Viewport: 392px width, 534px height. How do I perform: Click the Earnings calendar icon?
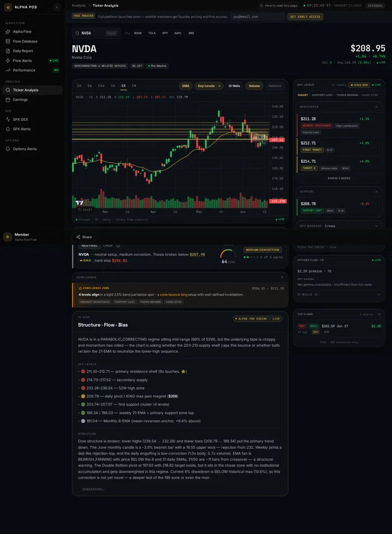(x=8, y=100)
